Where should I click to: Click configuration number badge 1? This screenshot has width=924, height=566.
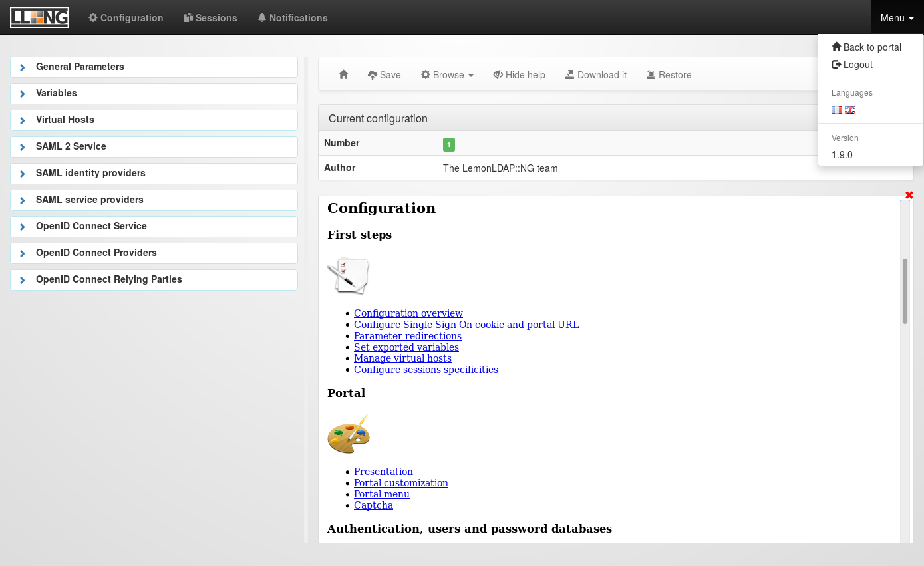click(x=449, y=144)
